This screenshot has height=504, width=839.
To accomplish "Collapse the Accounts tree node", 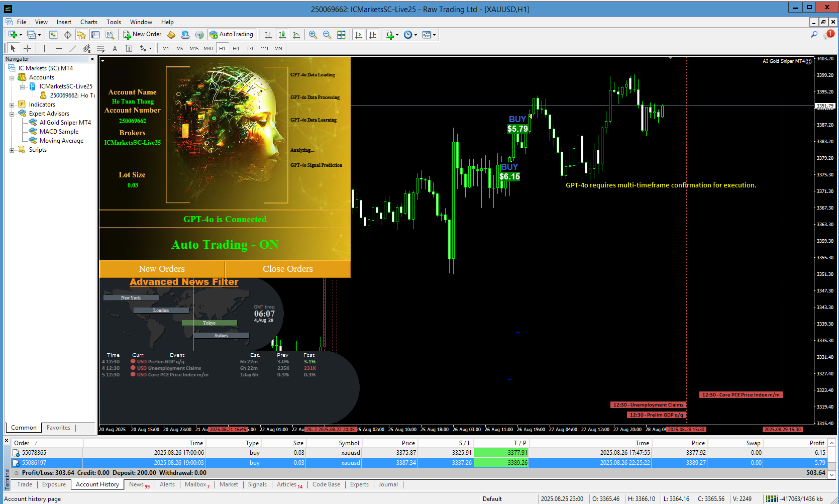I will point(12,78).
